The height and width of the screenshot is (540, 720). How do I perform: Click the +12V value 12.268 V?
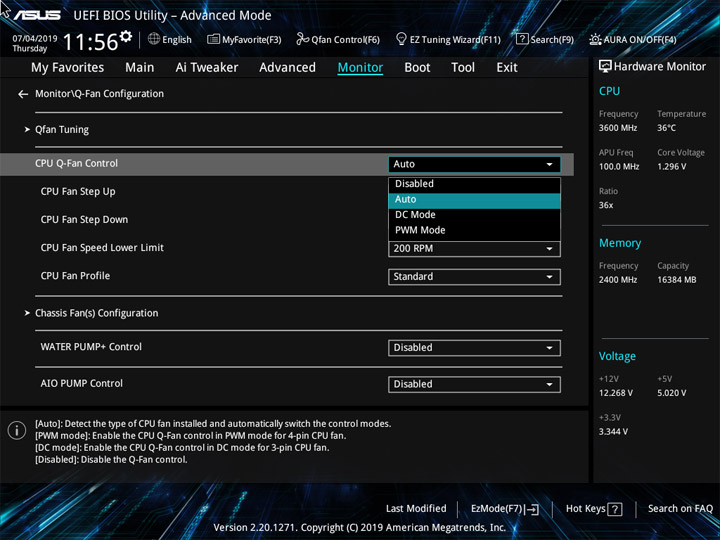tap(616, 393)
